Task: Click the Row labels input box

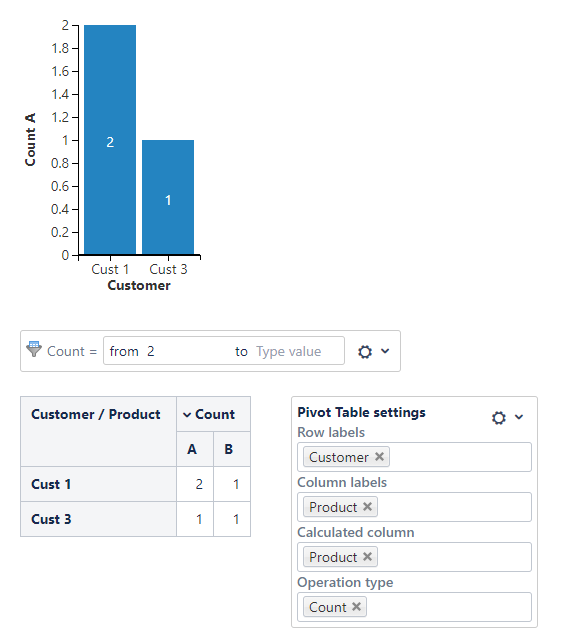Action: 414,457
